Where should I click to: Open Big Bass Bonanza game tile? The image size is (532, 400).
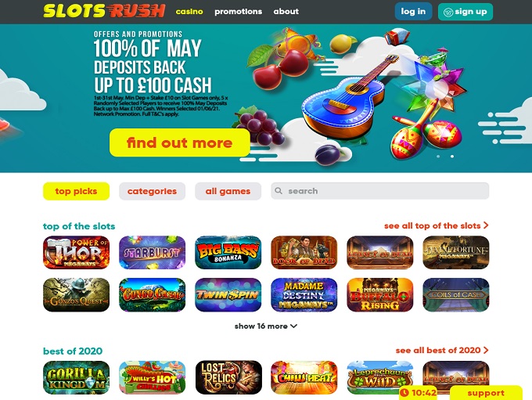(x=228, y=253)
